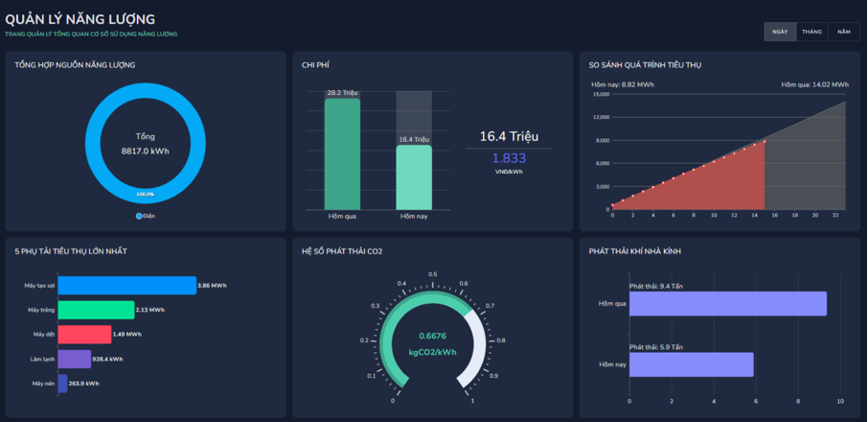
Task: Click the Hôm nay cost bar
Action: click(414, 177)
